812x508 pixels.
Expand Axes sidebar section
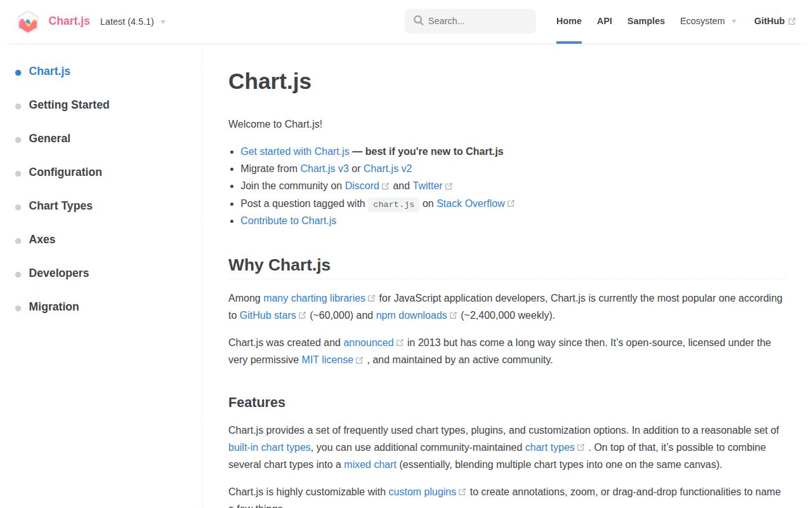(x=42, y=239)
